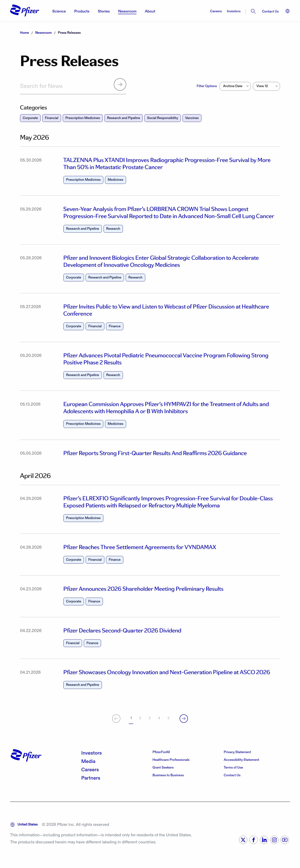Click the Pfizer logo in the header
The height and width of the screenshot is (868, 300).
pyautogui.click(x=25, y=10)
